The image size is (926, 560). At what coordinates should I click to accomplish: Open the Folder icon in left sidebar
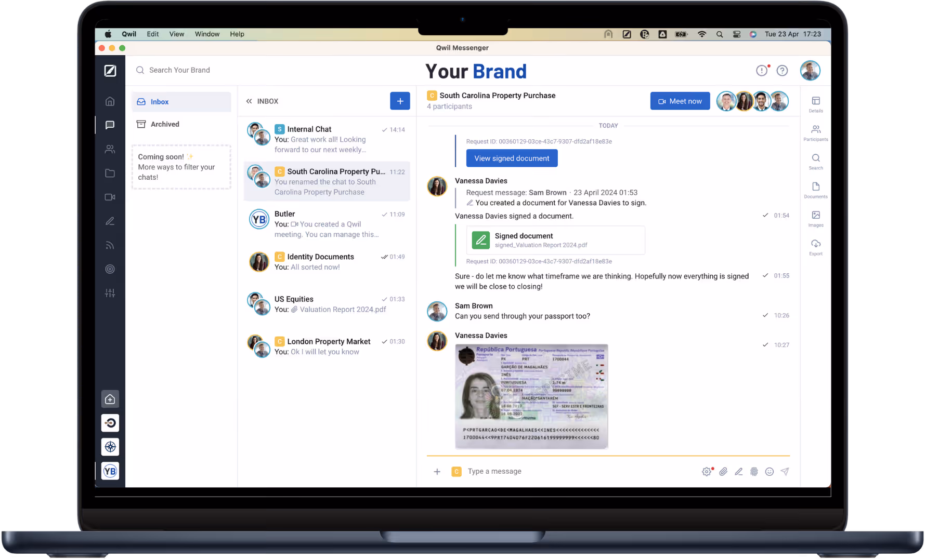click(110, 173)
